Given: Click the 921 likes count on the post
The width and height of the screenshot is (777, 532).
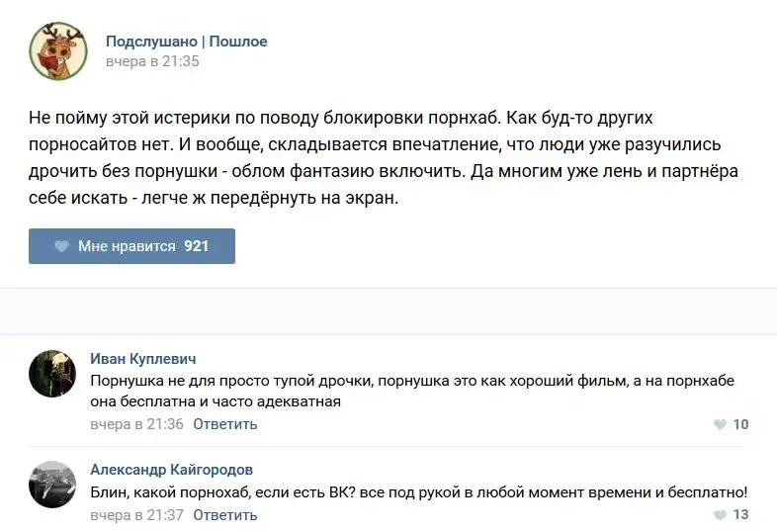Looking at the screenshot, I should pyautogui.click(x=197, y=246).
